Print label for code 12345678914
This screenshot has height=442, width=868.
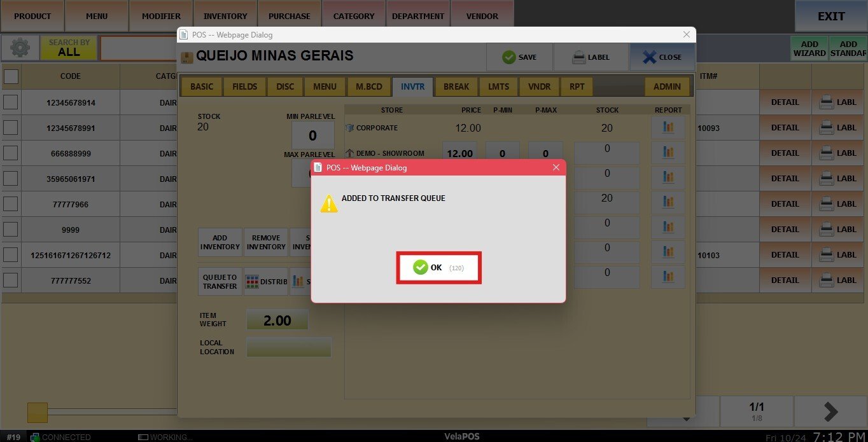837,102
